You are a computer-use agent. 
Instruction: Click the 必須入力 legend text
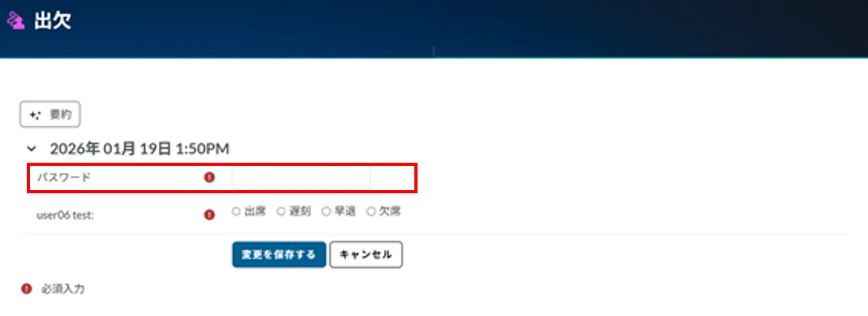click(x=63, y=289)
